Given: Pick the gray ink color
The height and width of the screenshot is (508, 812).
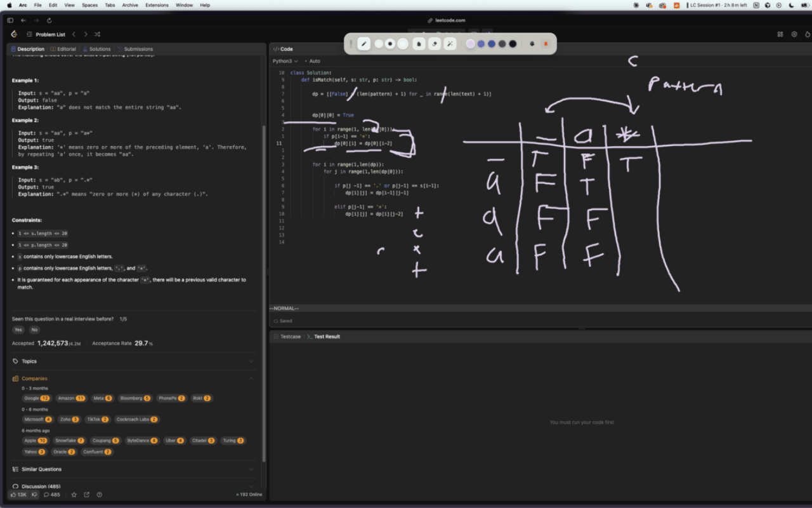Looking at the screenshot, I should pos(502,44).
